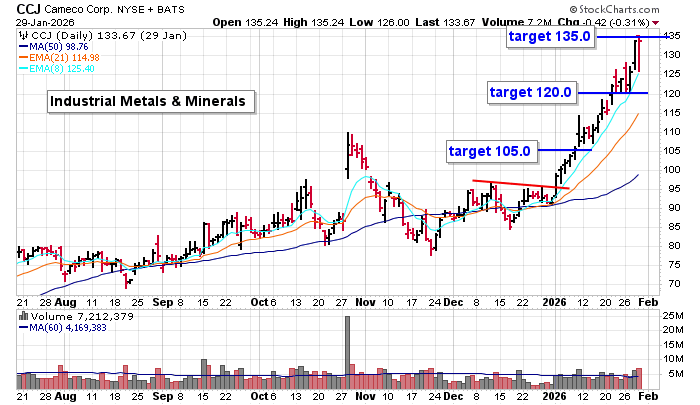Click the red descending trendline near December

(x=520, y=184)
